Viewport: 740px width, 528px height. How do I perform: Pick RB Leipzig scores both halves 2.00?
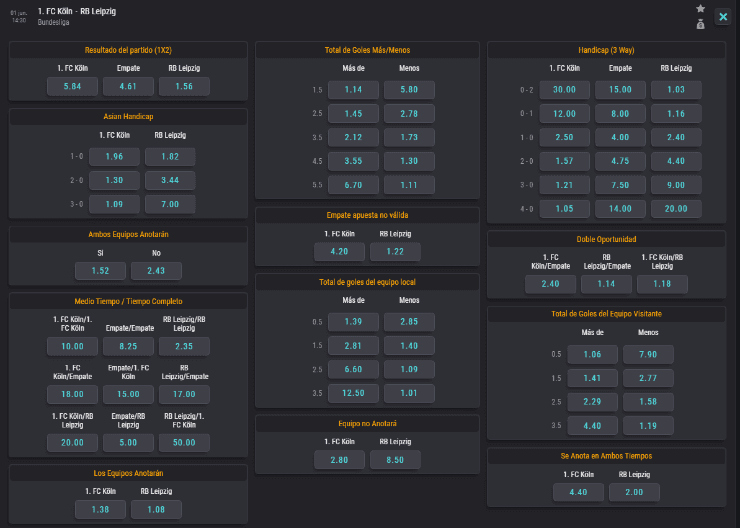(x=634, y=492)
